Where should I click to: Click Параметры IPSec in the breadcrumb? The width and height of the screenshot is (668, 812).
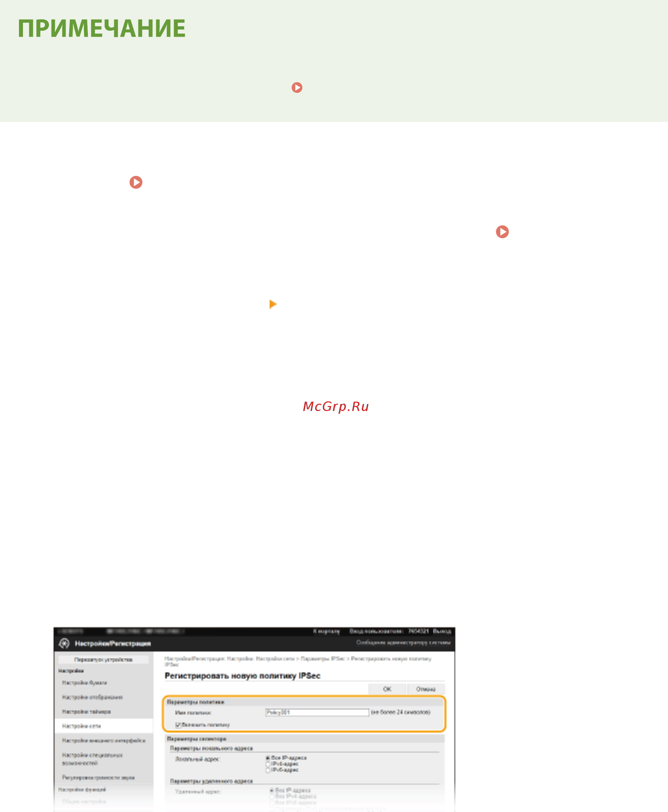[x=323, y=659]
